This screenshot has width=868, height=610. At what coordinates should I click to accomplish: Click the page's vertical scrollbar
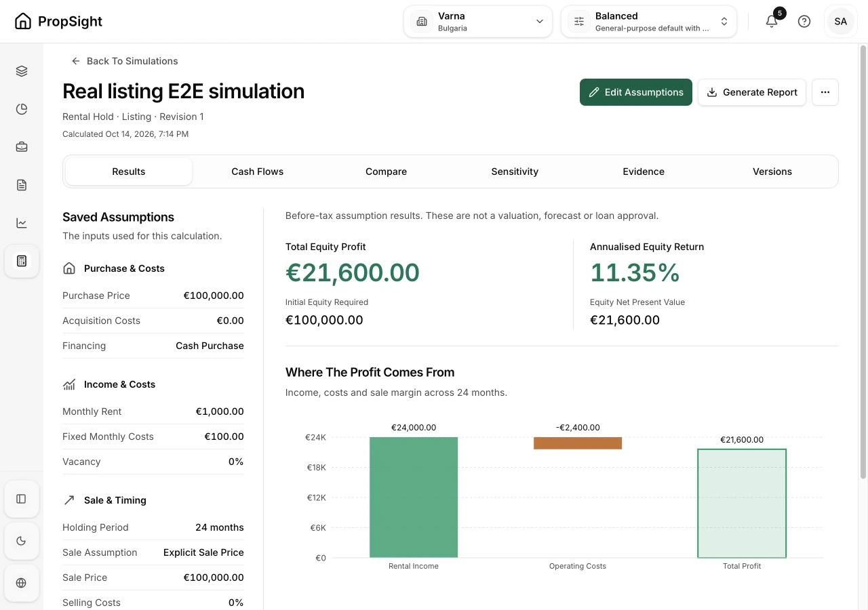pos(863,261)
